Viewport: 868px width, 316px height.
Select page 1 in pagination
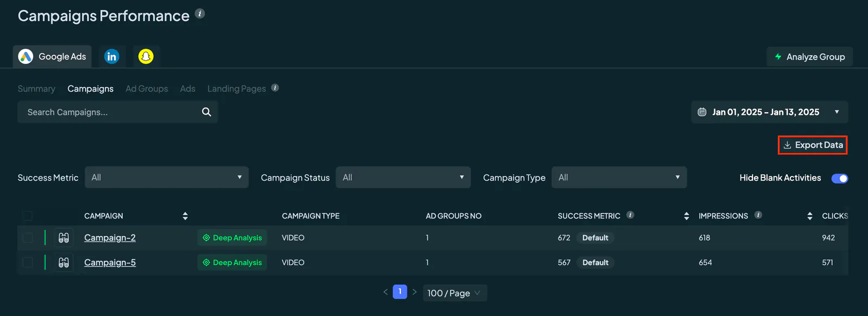tap(400, 292)
